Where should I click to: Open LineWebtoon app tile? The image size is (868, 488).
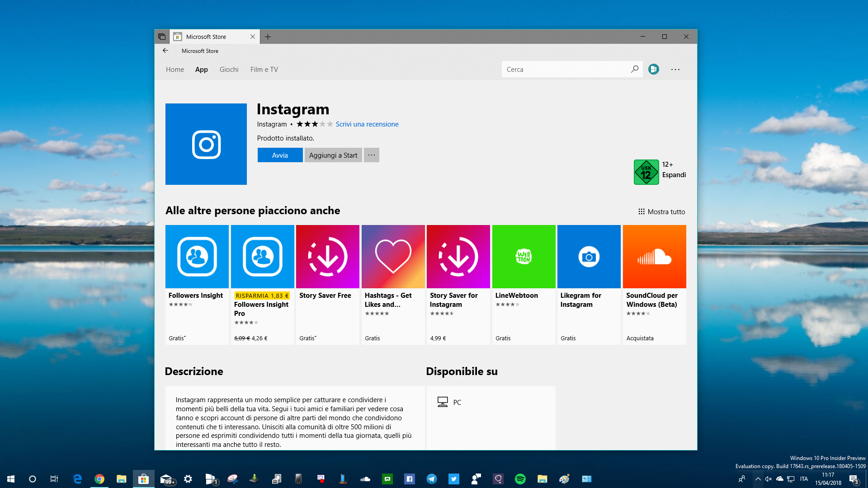524,285
